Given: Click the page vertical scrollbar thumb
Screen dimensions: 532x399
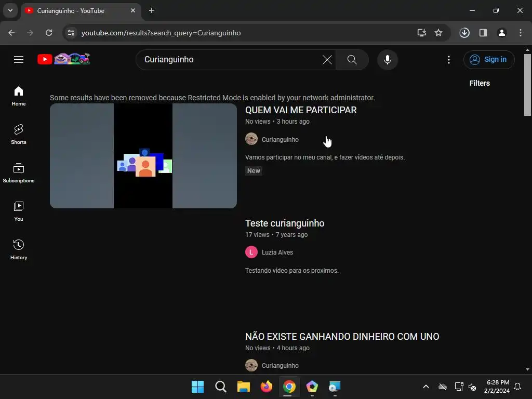Looking at the screenshot, I should coord(527,85).
